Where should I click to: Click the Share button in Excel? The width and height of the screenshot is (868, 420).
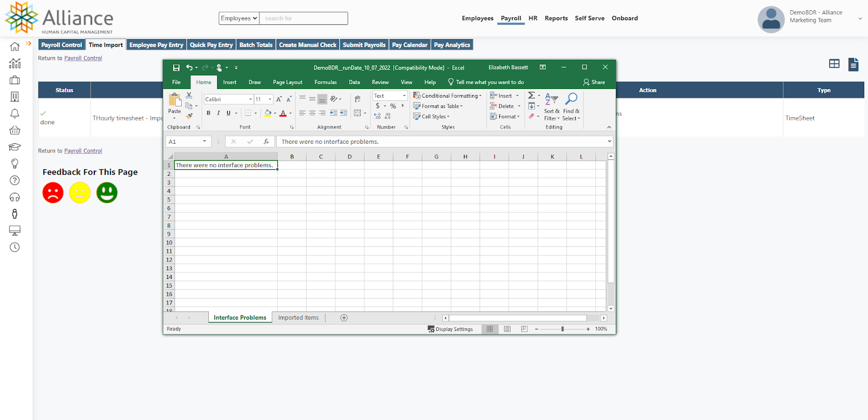tap(594, 82)
